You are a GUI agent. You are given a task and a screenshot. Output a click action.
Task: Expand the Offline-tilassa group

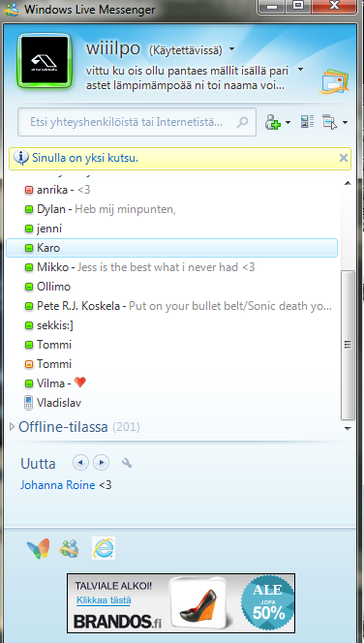pyautogui.click(x=12, y=427)
